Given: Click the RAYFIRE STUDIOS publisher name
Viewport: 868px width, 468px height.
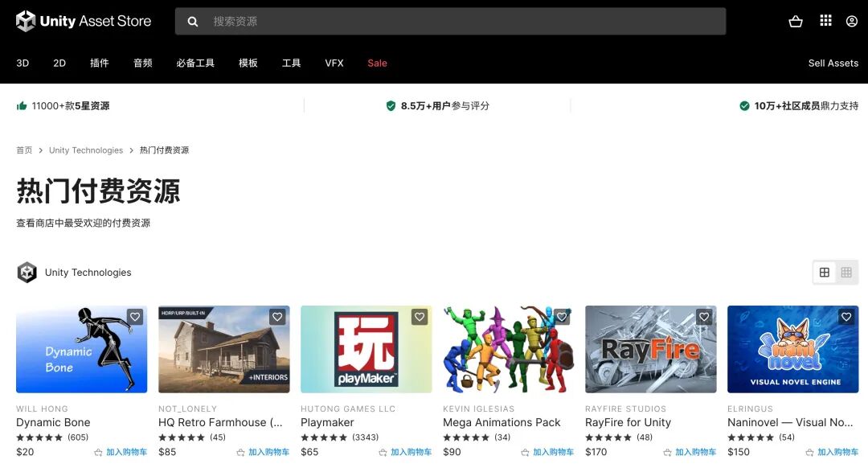Looking at the screenshot, I should click(625, 408).
